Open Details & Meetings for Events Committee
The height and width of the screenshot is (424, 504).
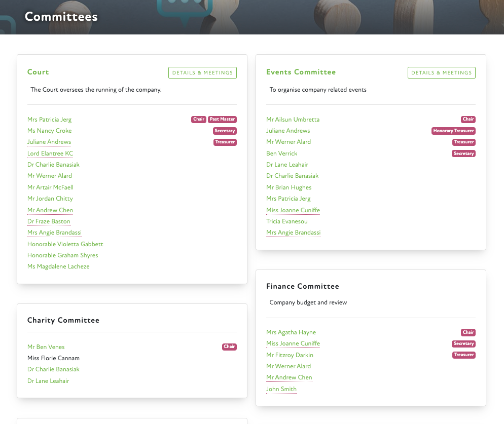(x=441, y=73)
